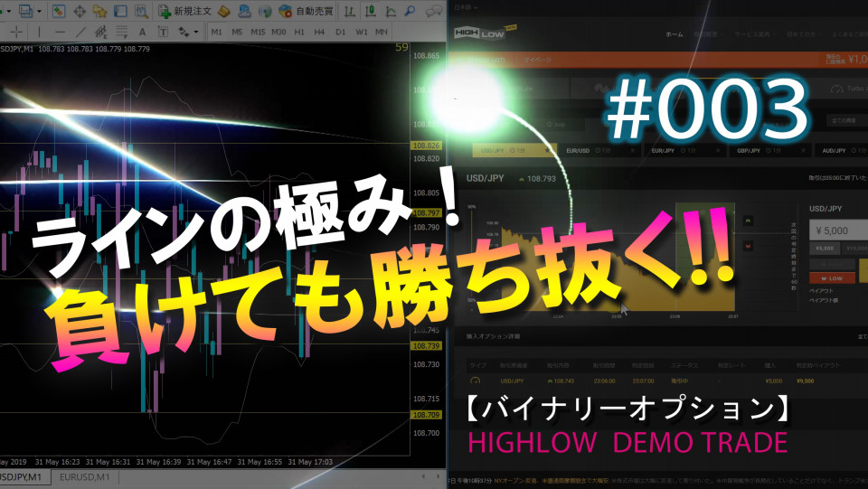Image resolution: width=868 pixels, height=489 pixels.
Task: Select the M15 timeframe
Action: click(258, 32)
